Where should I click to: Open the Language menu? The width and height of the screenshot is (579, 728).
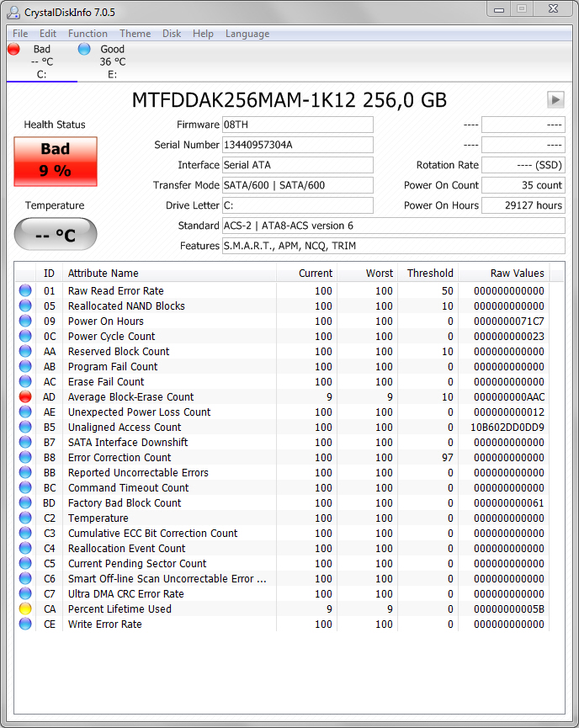247,34
